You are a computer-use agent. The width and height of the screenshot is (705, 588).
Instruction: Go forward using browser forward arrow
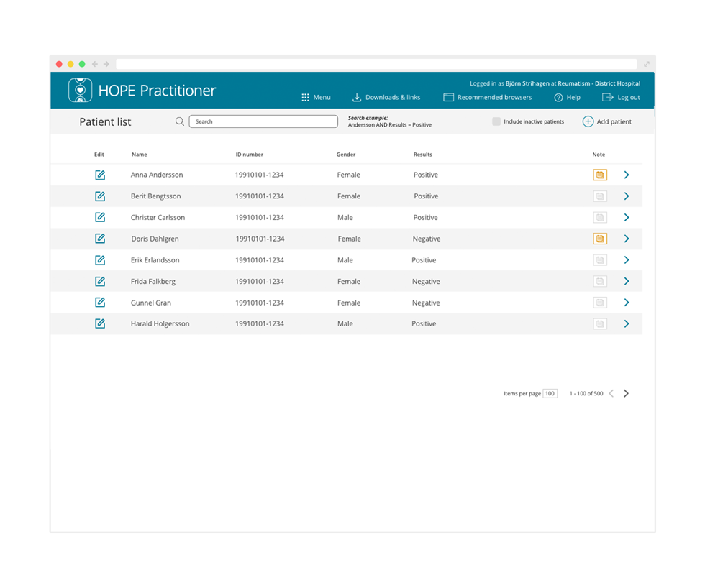click(106, 64)
